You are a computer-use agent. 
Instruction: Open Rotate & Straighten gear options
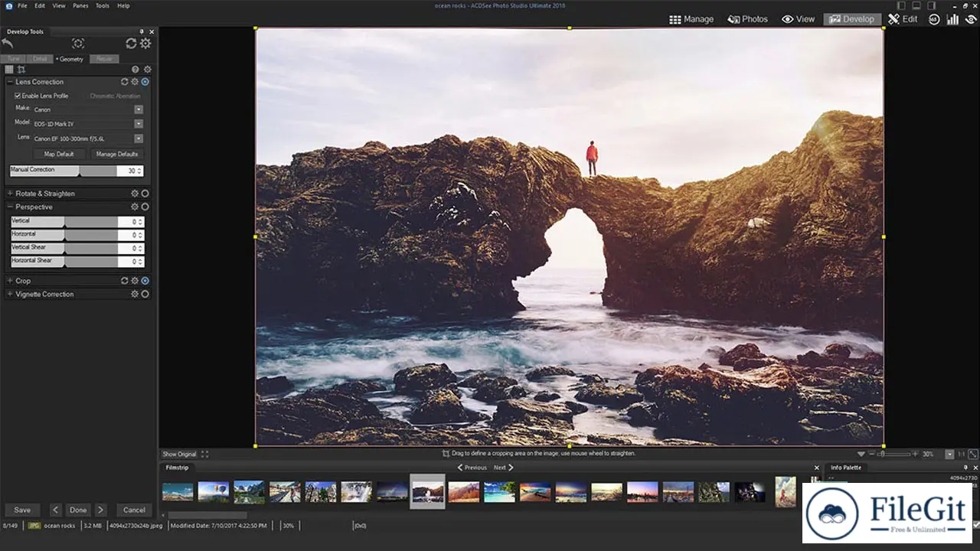135,194
